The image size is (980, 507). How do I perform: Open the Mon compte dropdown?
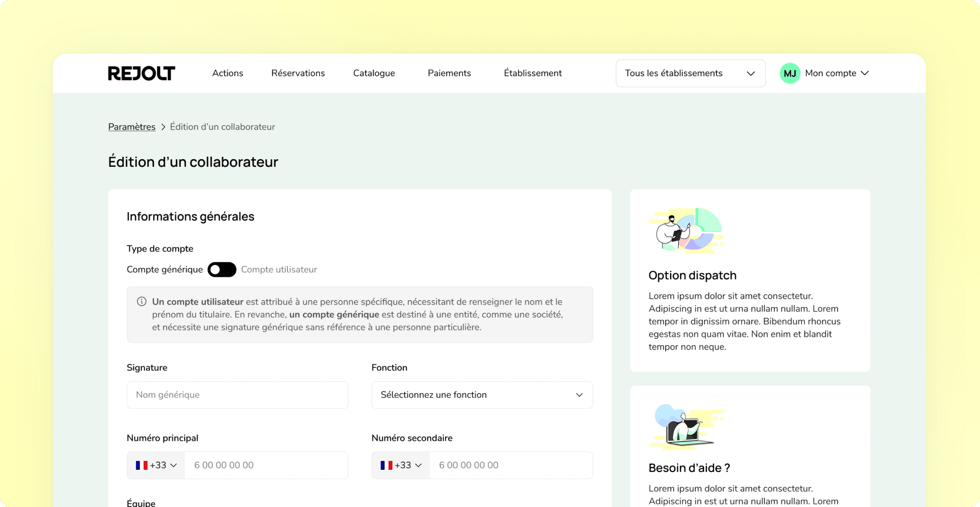coord(837,73)
